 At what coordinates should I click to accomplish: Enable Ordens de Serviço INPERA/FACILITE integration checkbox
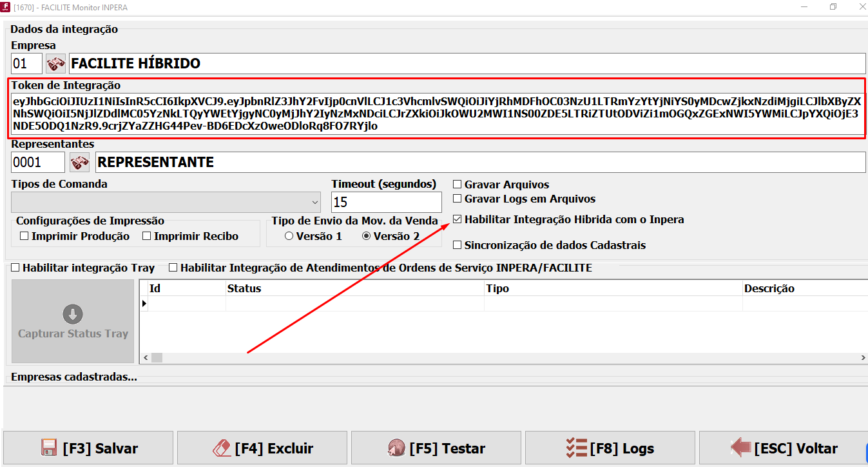[x=173, y=267]
